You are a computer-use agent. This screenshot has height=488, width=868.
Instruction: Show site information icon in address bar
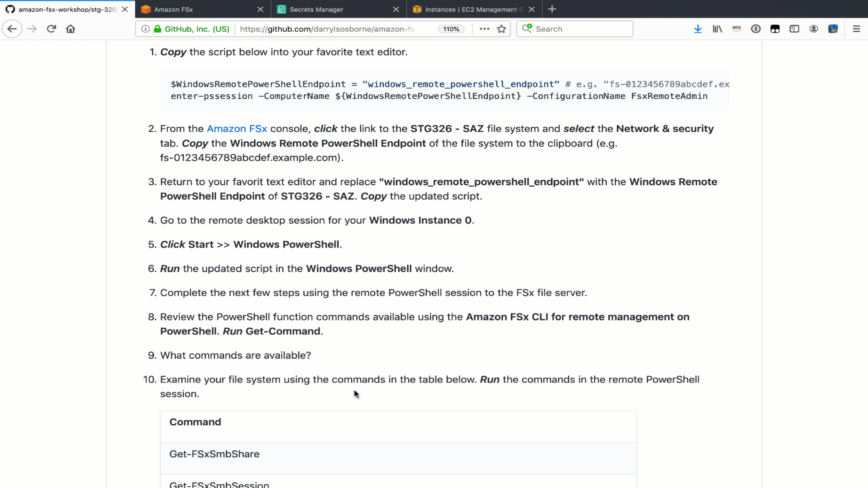[x=145, y=29]
